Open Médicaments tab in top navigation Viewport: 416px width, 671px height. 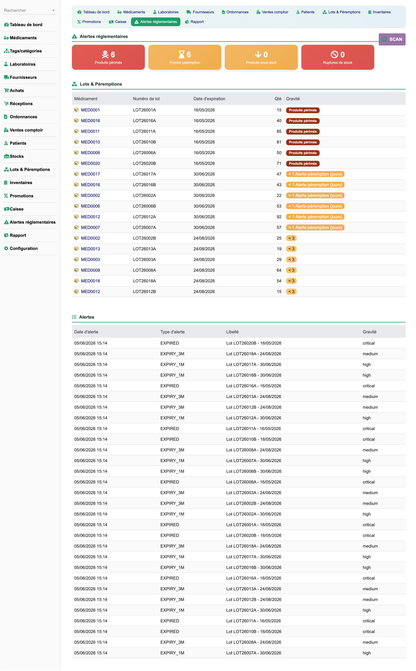(x=131, y=12)
